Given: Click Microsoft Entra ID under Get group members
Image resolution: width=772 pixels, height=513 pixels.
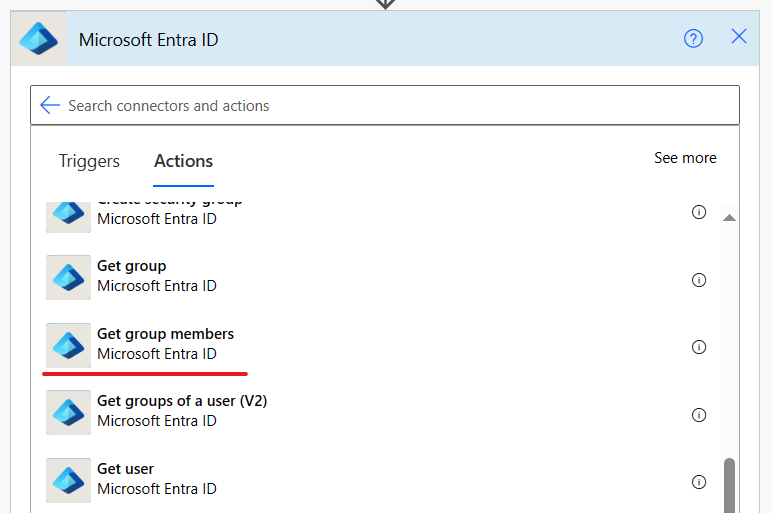Looking at the screenshot, I should coord(157,354).
